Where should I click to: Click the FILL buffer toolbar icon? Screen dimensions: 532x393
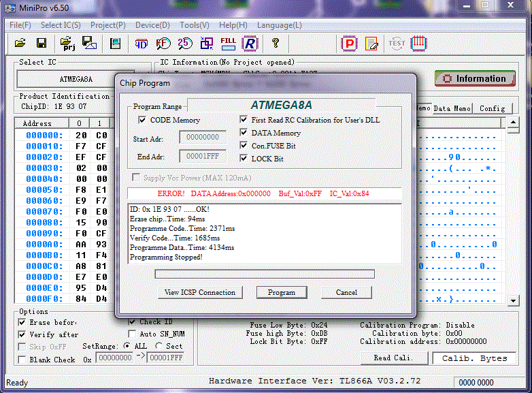tap(229, 44)
